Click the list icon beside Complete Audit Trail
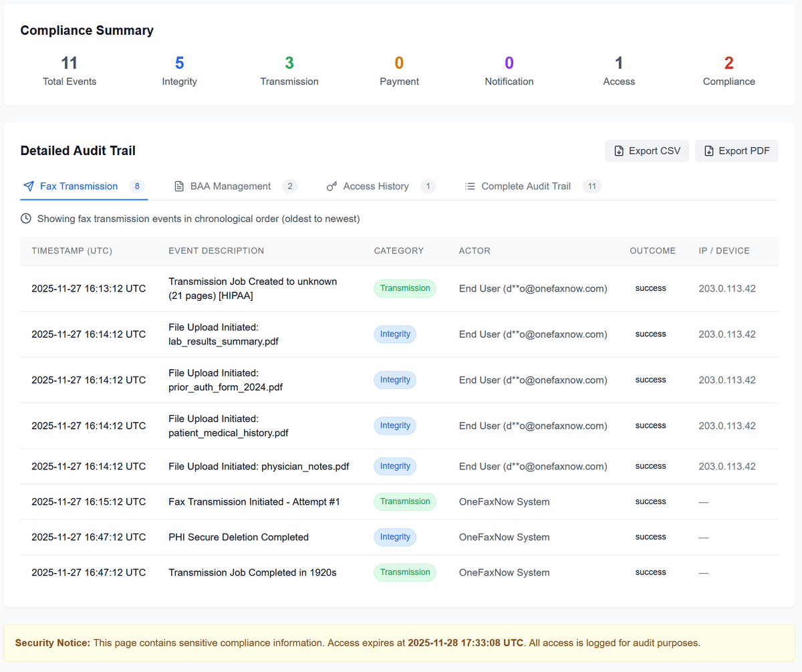Viewport: 802px width, 672px height. (x=470, y=186)
